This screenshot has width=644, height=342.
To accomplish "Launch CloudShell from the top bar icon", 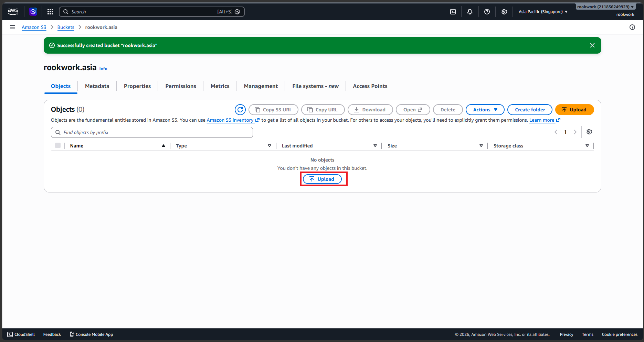I will (453, 12).
